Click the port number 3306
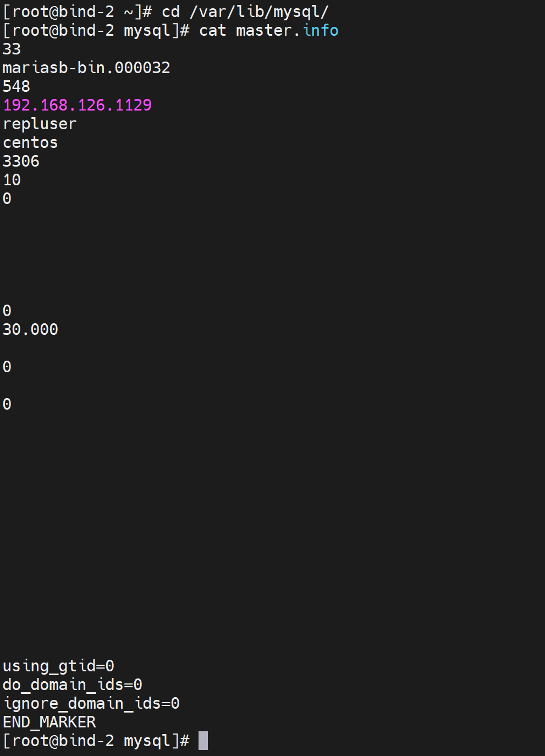The height and width of the screenshot is (756, 545). [x=21, y=161]
